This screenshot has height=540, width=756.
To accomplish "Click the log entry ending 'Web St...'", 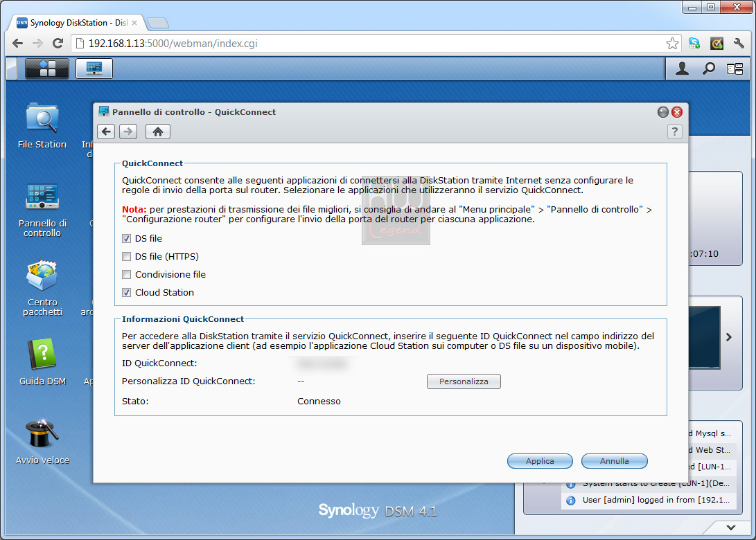I will [709, 450].
